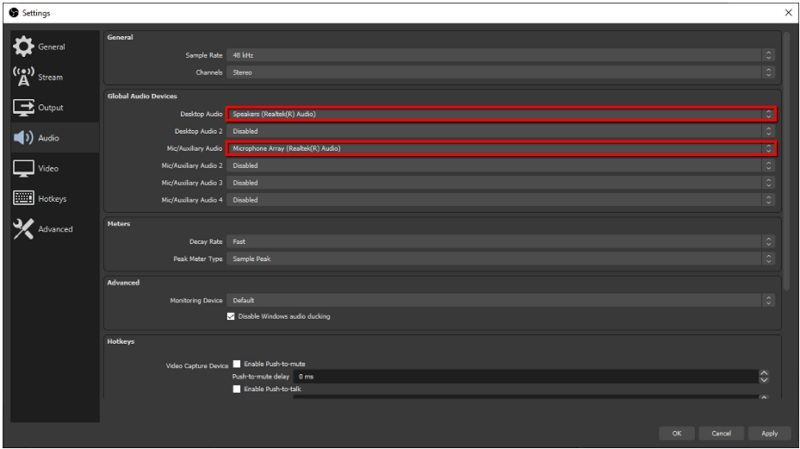
Task: Click the Apply button
Action: (x=769, y=433)
